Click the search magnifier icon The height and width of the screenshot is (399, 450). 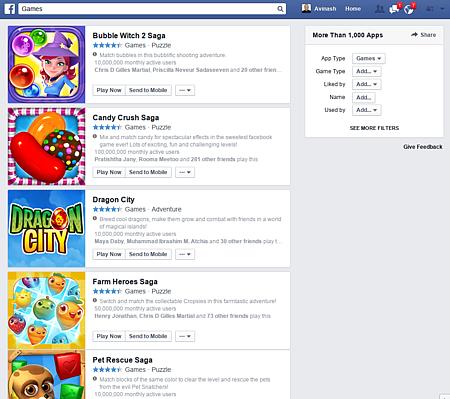point(280,9)
